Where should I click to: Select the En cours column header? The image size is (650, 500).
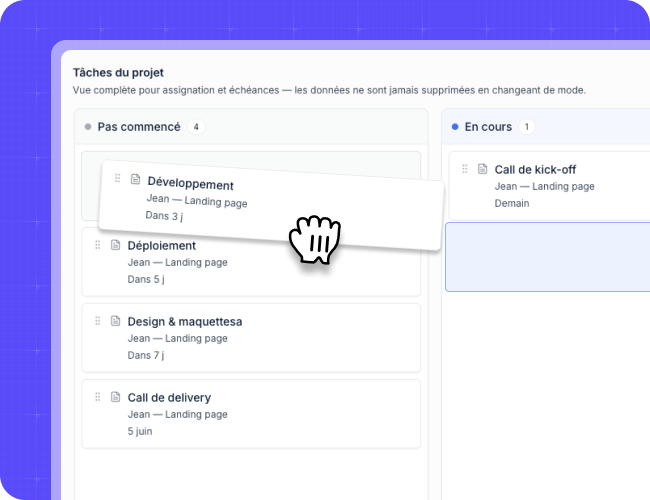546,127
